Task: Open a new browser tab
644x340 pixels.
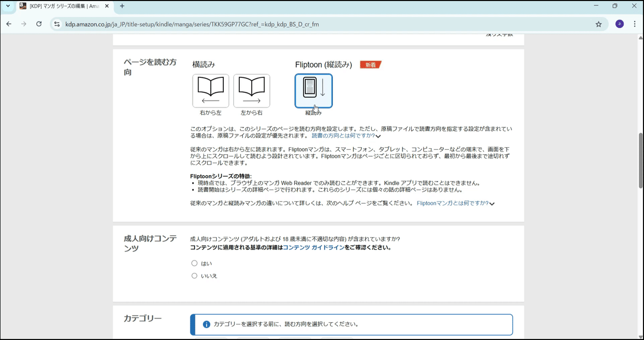Action: (x=122, y=7)
